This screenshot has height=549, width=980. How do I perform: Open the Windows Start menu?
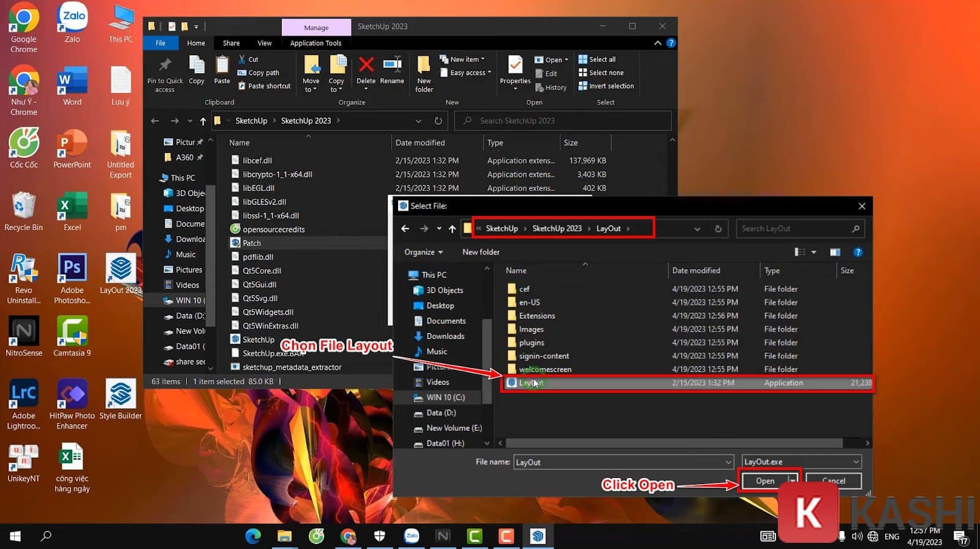click(x=15, y=536)
